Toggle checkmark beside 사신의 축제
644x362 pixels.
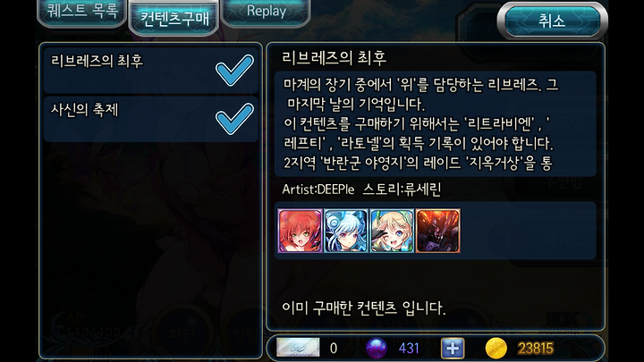point(234,119)
